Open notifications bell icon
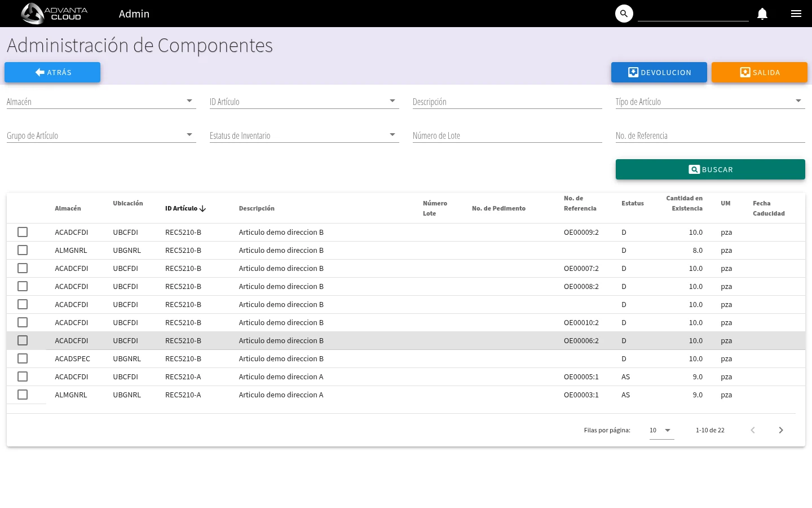Screen dimensions: 812x508 click(x=762, y=14)
